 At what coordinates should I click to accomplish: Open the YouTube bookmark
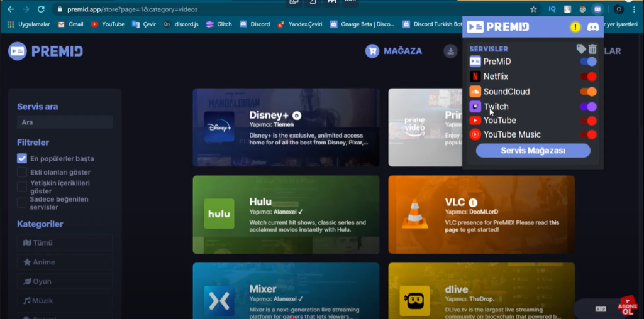click(108, 24)
